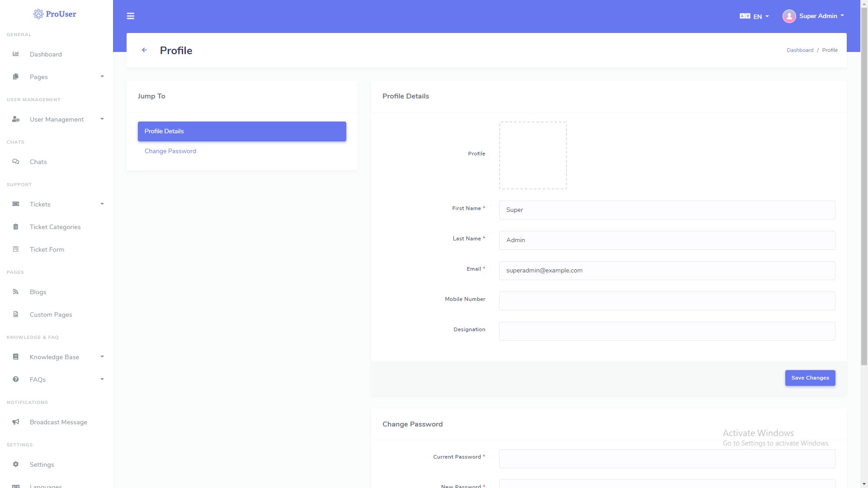Expand the Pages submenu arrow
The height and width of the screenshot is (488, 868).
[x=102, y=76]
